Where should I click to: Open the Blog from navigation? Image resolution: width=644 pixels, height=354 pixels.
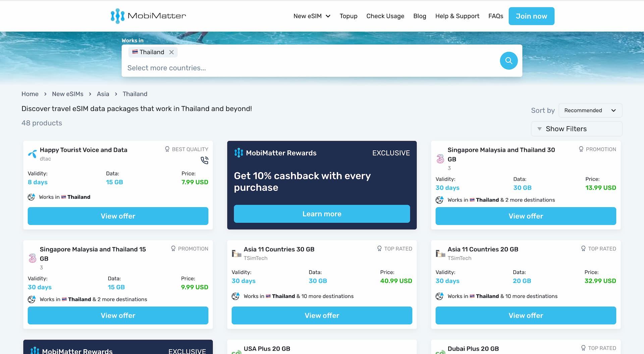(x=419, y=16)
